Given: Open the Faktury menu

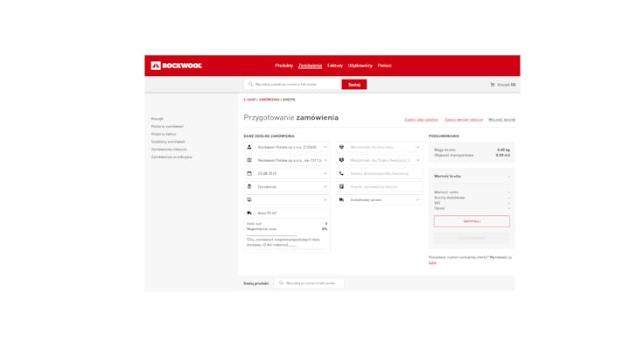Looking at the screenshot, I should [x=335, y=66].
